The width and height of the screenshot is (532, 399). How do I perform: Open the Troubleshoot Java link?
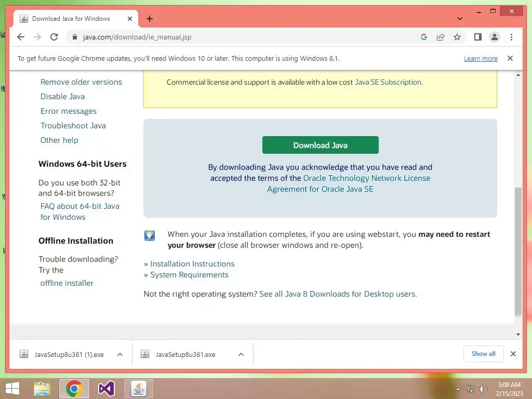point(73,126)
